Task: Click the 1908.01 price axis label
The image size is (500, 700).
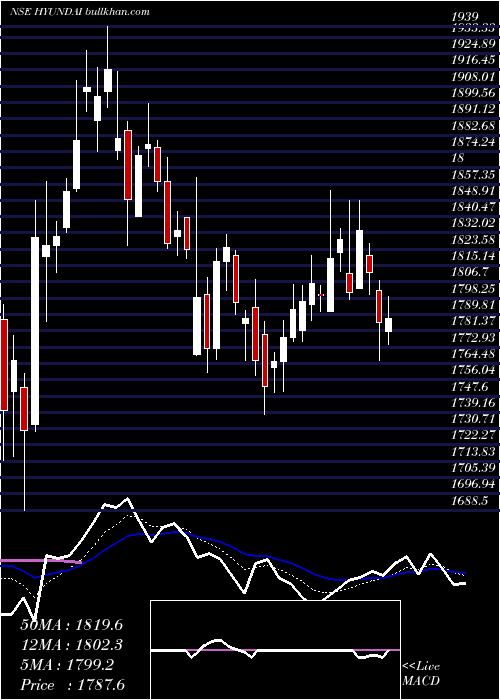Action: coord(474,76)
